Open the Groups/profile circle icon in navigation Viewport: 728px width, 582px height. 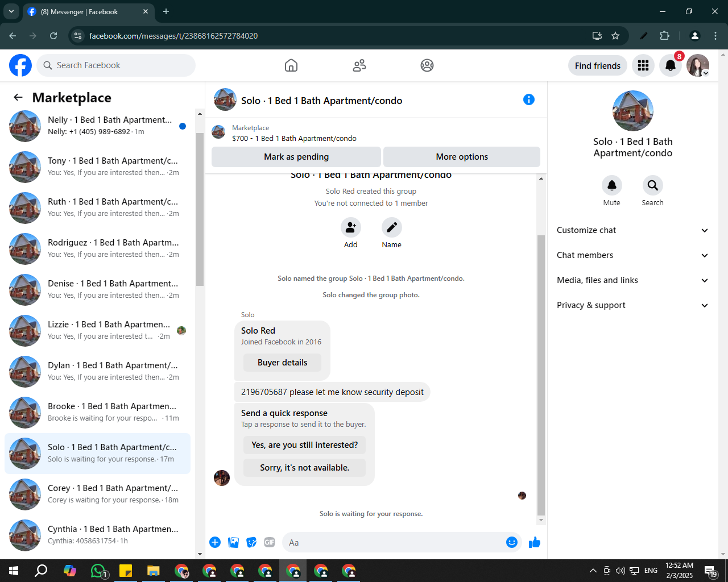427,65
